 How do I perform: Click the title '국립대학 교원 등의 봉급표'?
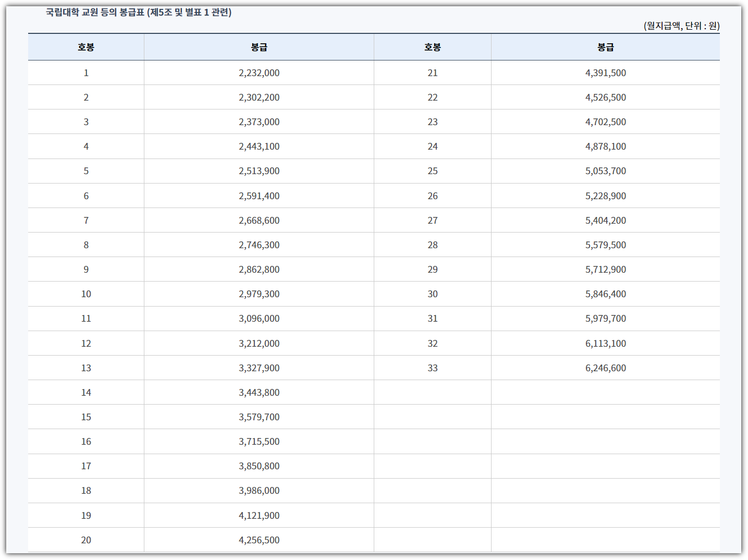[95, 13]
